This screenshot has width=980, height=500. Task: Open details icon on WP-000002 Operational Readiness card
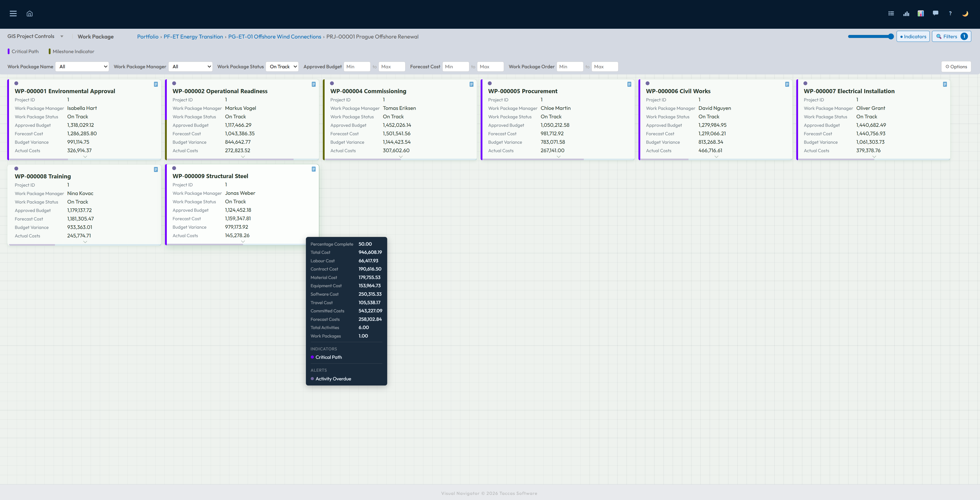[x=314, y=84]
